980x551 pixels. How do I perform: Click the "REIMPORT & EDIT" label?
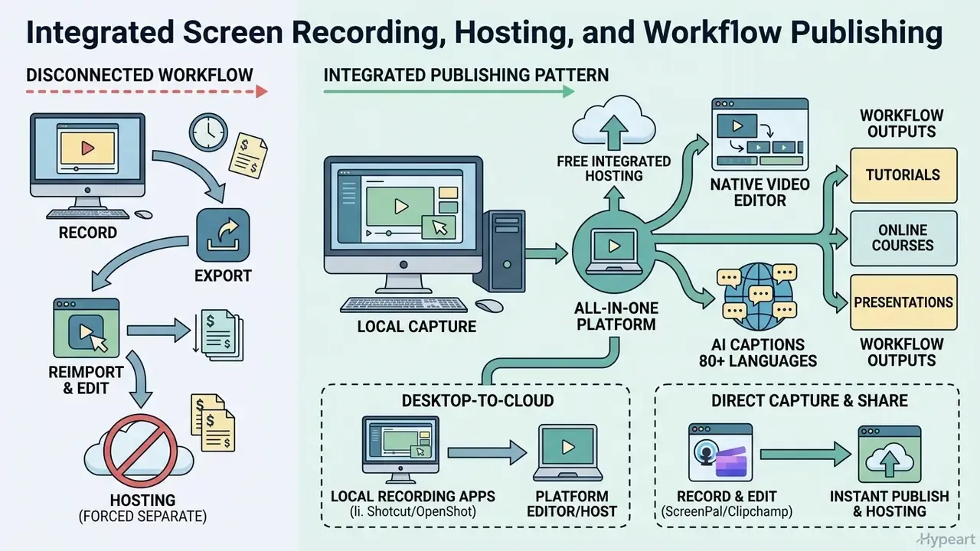[85, 380]
